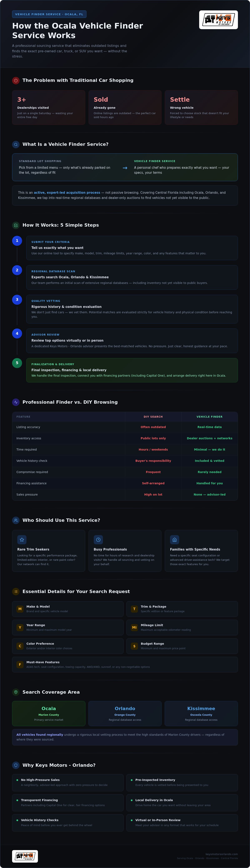Select the green step 5 circle
The width and height of the screenshot is (250, 868).
point(17,363)
